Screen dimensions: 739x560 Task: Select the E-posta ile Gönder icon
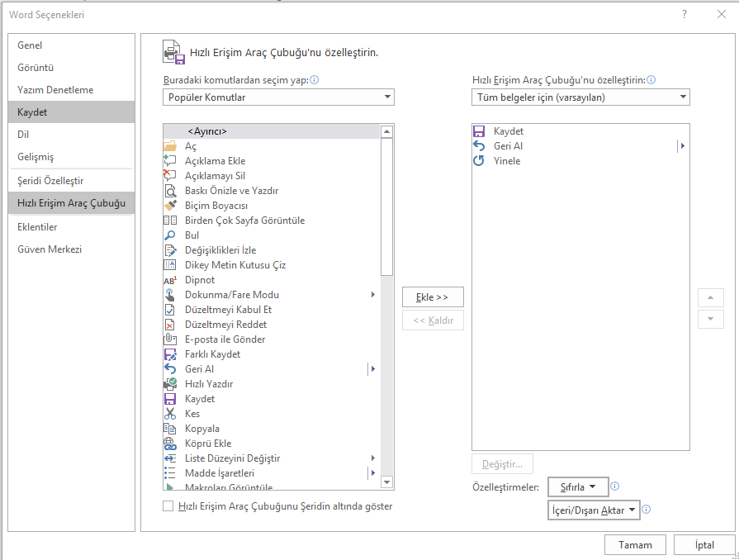point(170,339)
